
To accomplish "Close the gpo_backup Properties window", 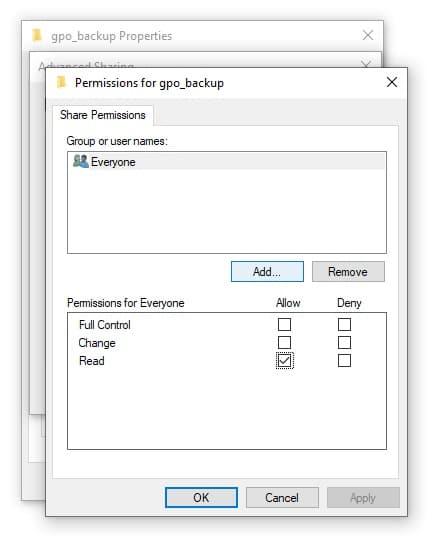I will click(368, 35).
